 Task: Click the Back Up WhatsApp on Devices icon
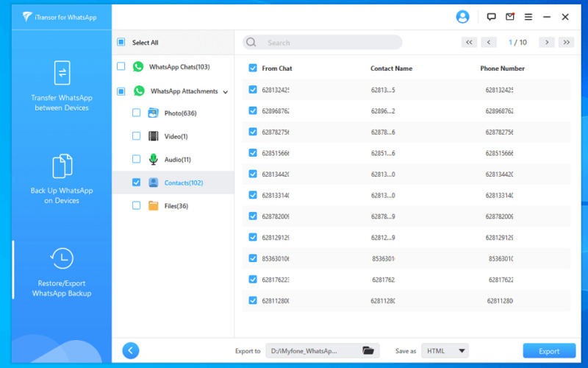(x=62, y=166)
